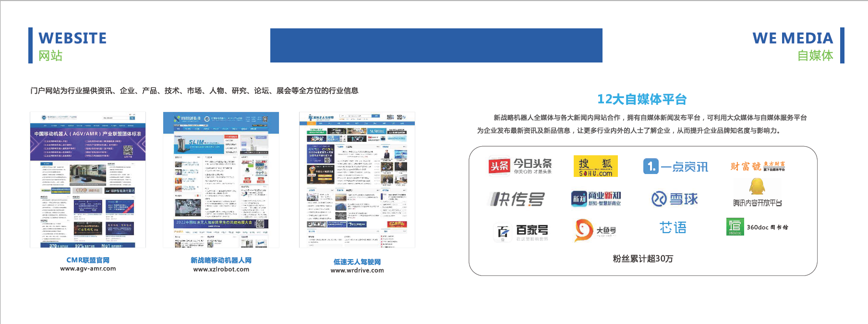Screen dimensions: 868x324
Task: Click the 今日头条 (Toutiao) logo
Action: 520,166
